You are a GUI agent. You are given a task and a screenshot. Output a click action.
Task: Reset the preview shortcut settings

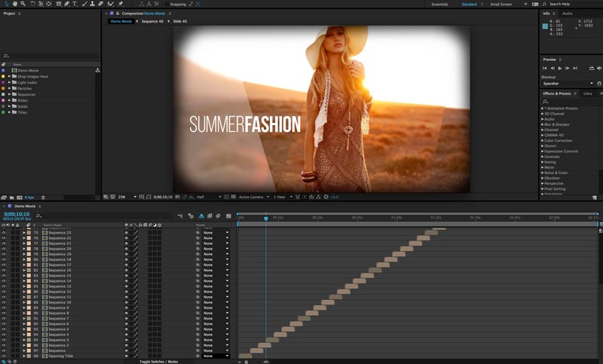pos(599,84)
